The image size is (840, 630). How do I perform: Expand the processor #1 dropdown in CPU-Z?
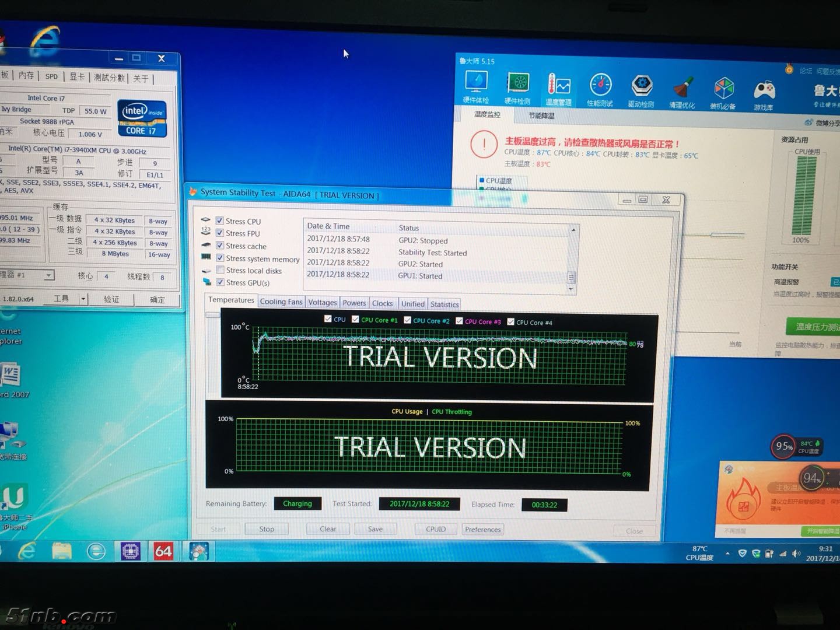click(x=49, y=275)
